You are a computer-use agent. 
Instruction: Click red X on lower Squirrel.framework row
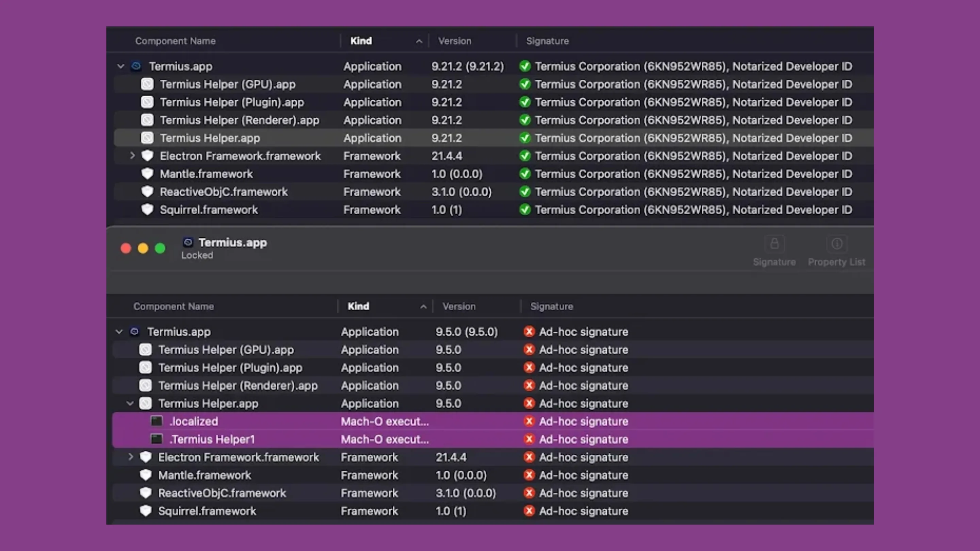tap(529, 511)
